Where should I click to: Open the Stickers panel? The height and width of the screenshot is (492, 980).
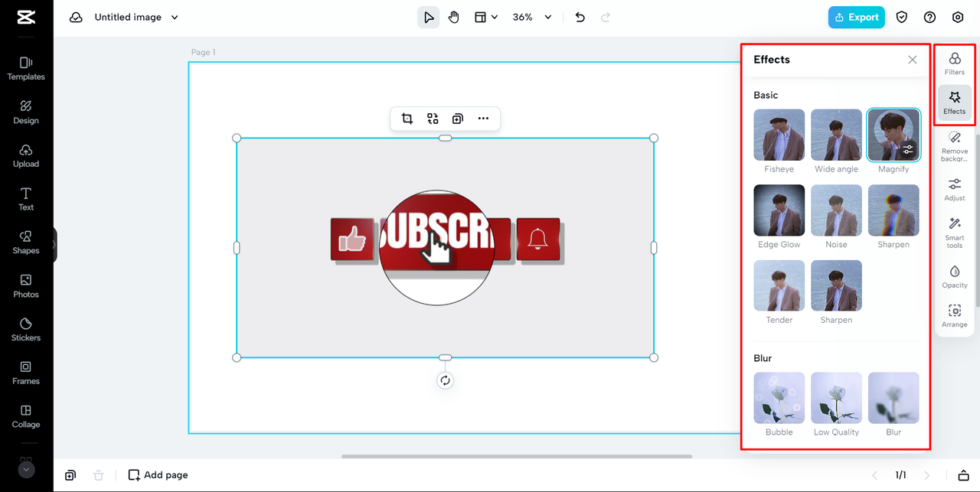coord(26,329)
